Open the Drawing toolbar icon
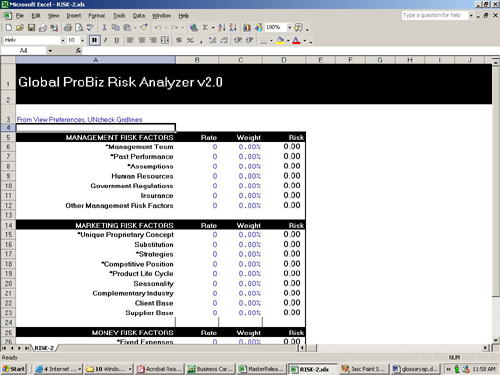This screenshot has width=500, height=375. (x=258, y=28)
